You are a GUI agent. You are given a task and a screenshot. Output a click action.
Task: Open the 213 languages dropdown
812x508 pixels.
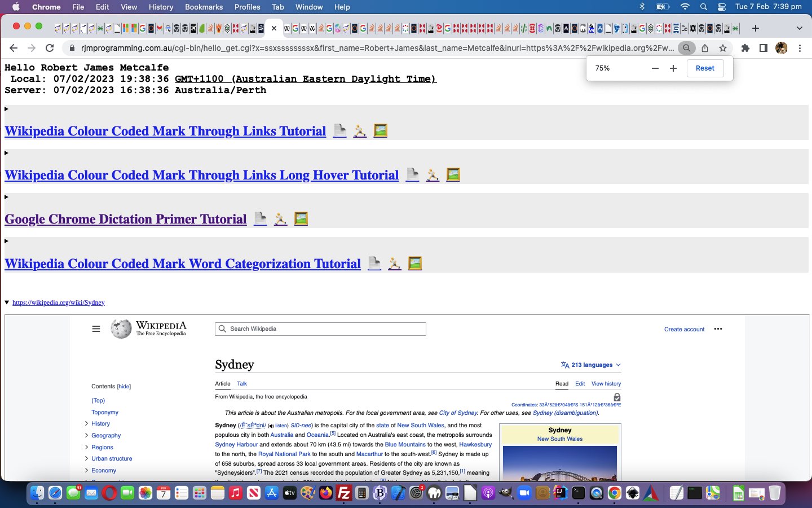(591, 365)
